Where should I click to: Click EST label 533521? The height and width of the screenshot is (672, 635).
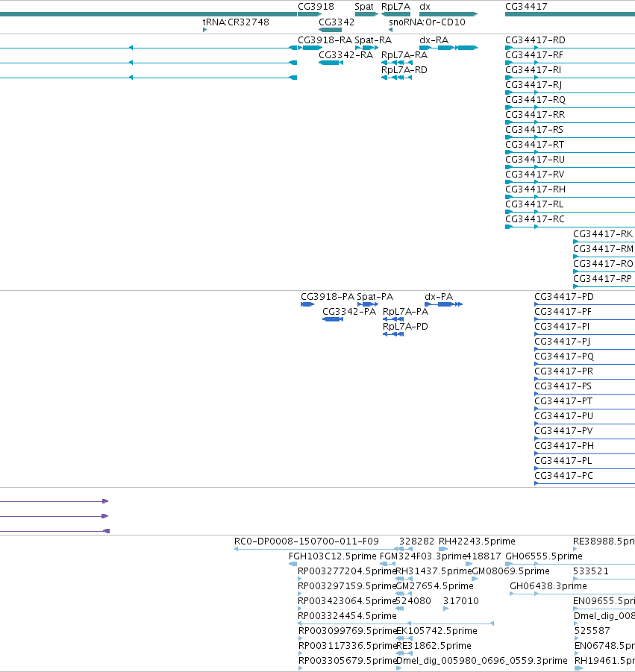591,571
